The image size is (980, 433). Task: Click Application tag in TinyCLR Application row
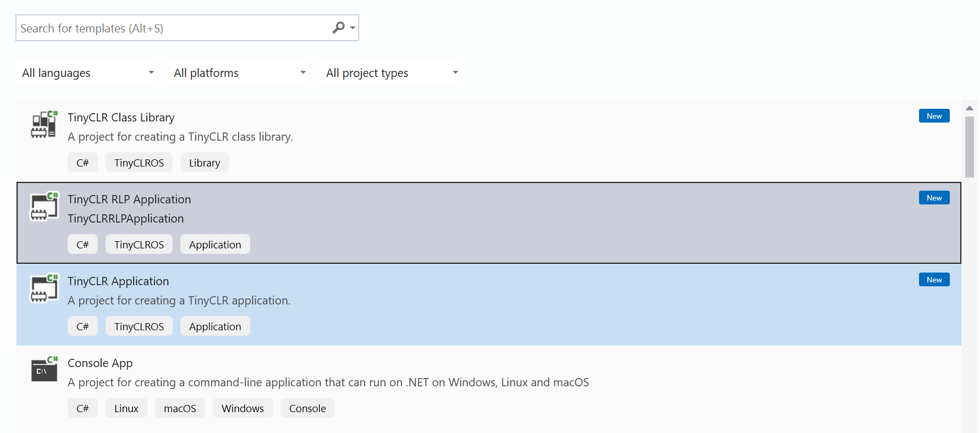(215, 326)
